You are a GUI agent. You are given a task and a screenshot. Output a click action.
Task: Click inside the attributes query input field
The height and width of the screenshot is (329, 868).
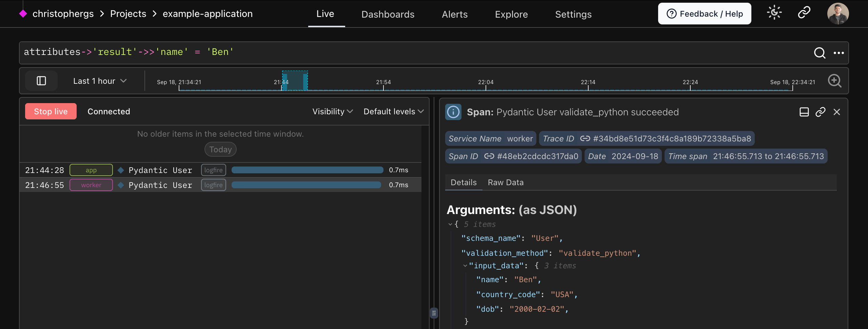pyautogui.click(x=339, y=52)
